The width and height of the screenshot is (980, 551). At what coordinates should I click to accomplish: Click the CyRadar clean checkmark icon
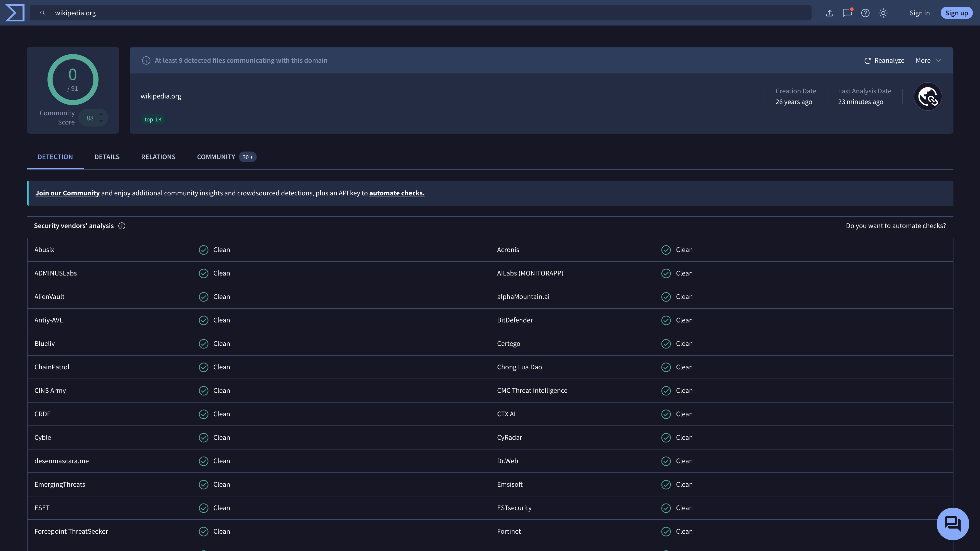point(666,438)
